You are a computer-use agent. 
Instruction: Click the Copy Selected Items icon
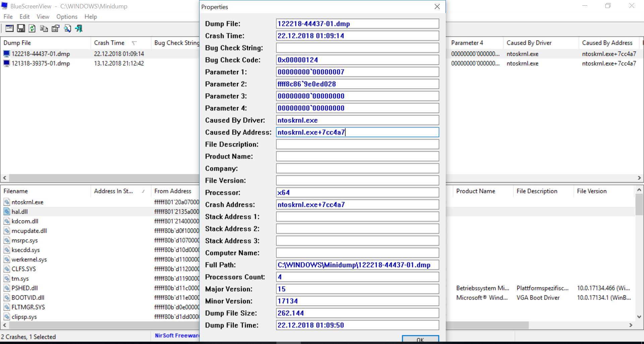coord(44,28)
